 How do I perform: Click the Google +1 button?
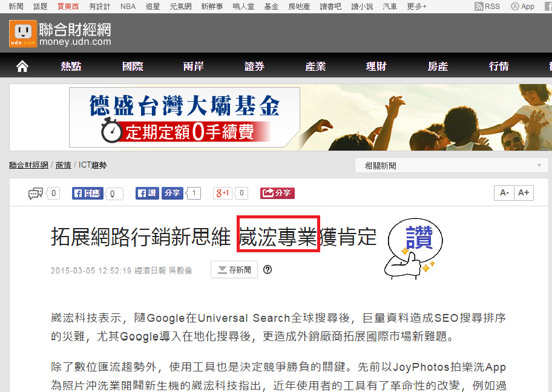pos(223,193)
